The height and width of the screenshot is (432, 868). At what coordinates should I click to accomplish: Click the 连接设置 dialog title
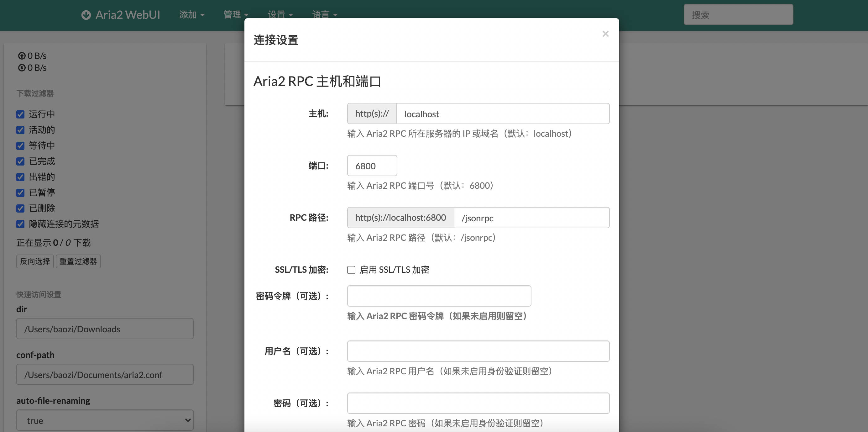click(276, 40)
